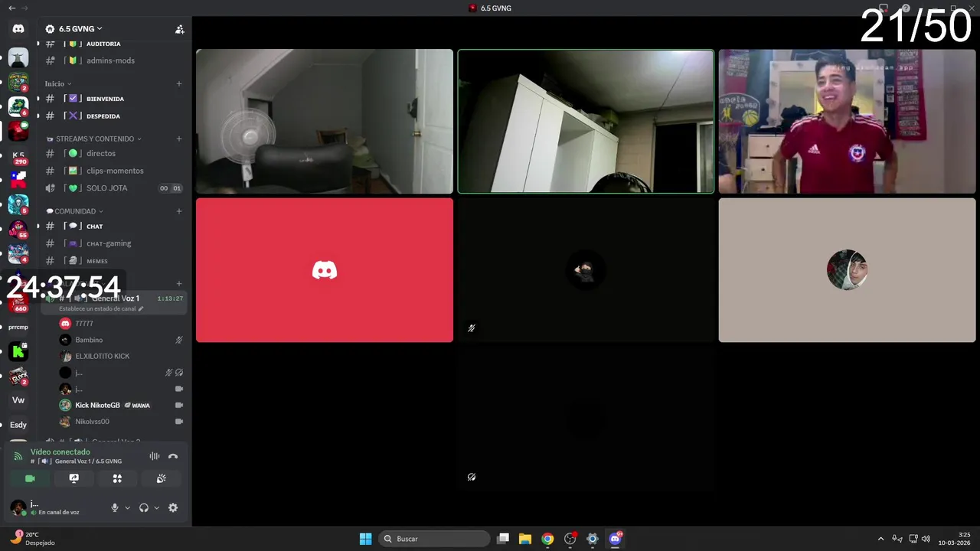
Task: Click the edit pencil next to channel status
Action: tap(141, 308)
